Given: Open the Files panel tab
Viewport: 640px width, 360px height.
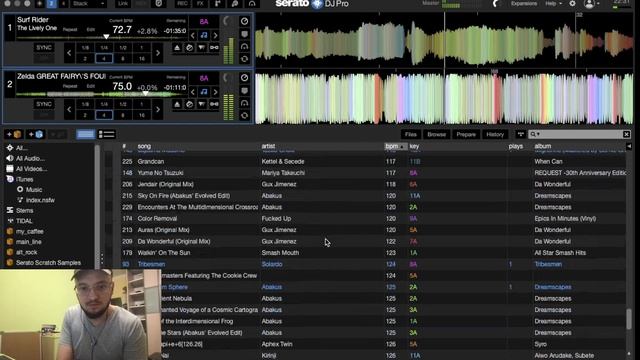Looking at the screenshot, I should (411, 134).
